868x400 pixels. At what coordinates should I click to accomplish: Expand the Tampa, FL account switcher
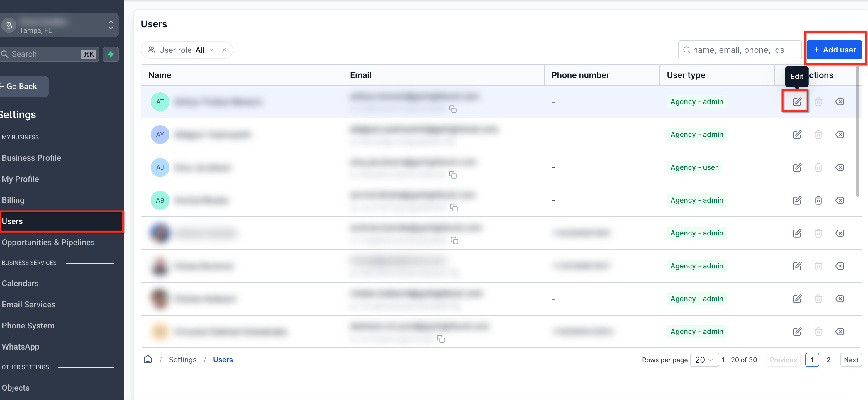pyautogui.click(x=59, y=25)
